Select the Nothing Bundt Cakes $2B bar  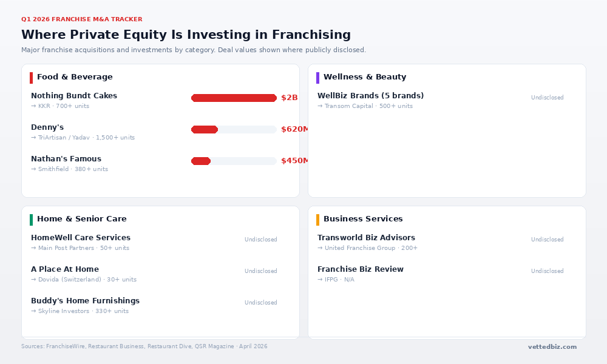234,98
